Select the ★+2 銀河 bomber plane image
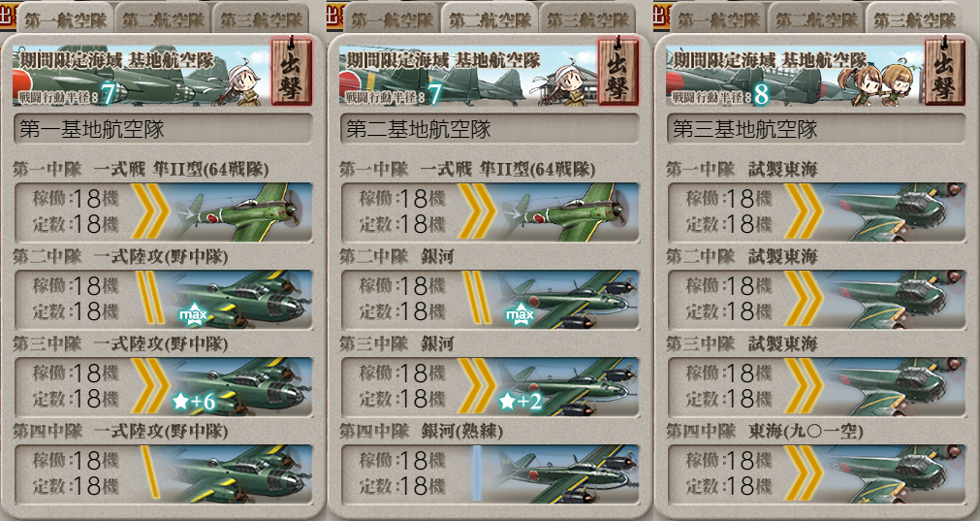980x521 pixels. pos(569,387)
